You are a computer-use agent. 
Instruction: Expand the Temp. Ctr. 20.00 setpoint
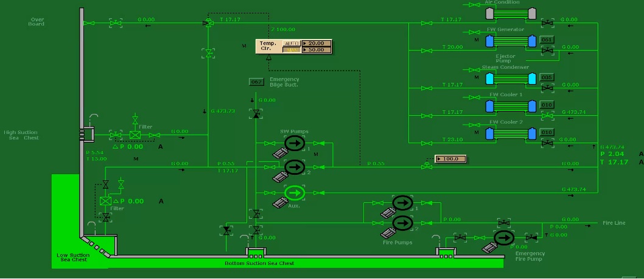(x=317, y=43)
